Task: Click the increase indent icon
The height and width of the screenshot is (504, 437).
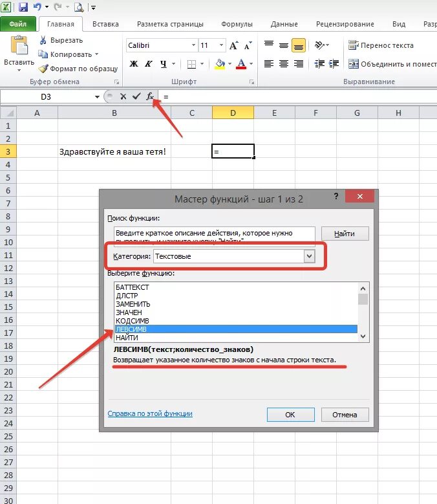Action: pos(334,63)
